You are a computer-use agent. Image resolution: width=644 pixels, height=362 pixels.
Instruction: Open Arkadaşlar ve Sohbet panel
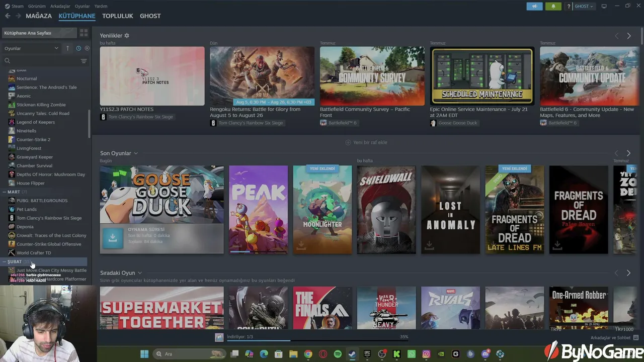tap(615, 338)
